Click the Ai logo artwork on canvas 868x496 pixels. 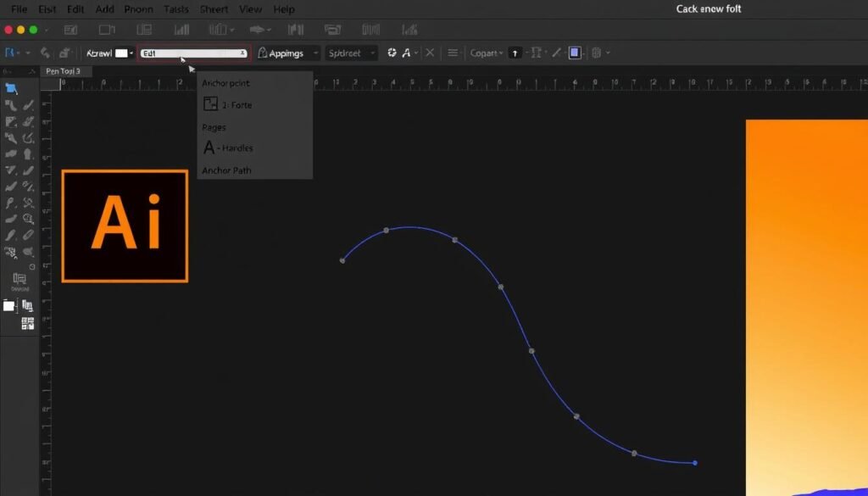coord(125,226)
